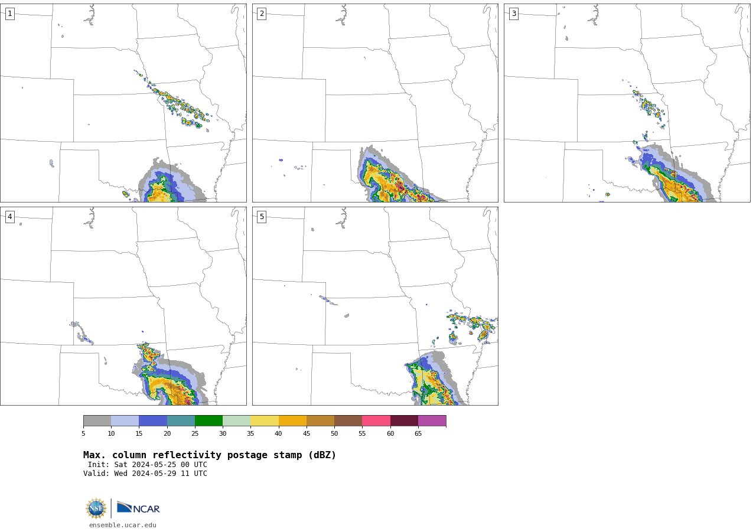The width and height of the screenshot is (756, 532).
Task: Open ensemble member 2 reflectivity map
Action: [x=375, y=103]
